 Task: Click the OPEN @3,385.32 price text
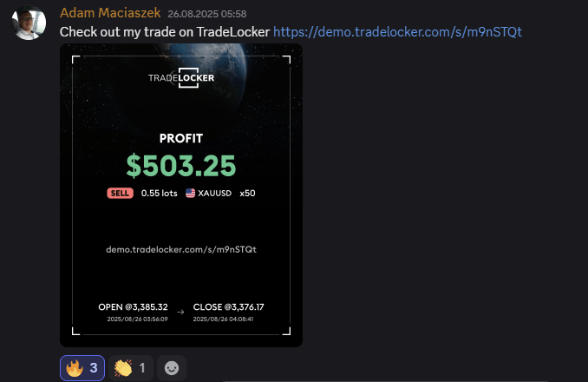pyautogui.click(x=134, y=307)
